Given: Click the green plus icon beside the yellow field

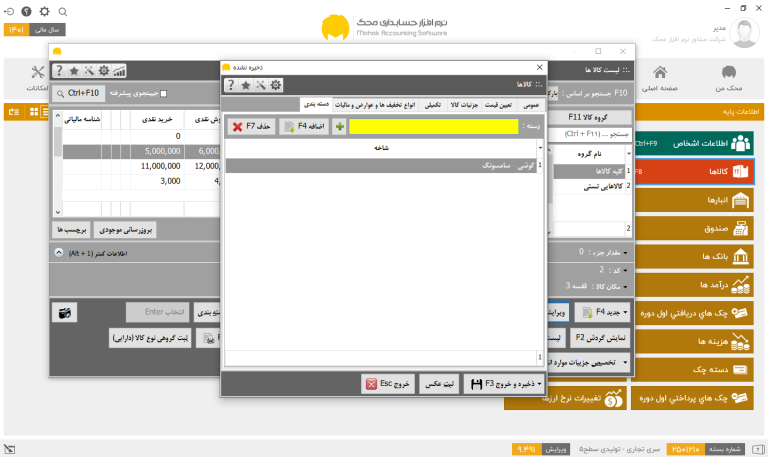Looking at the screenshot, I should [339, 126].
